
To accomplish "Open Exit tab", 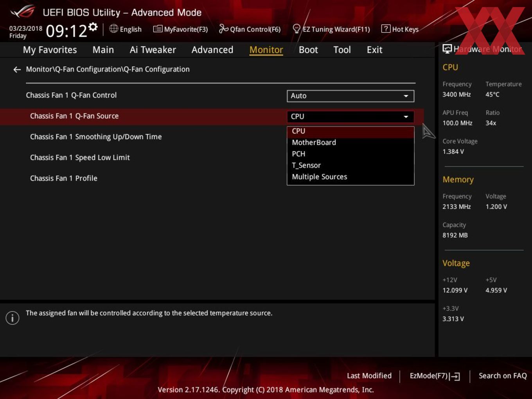I will [374, 50].
